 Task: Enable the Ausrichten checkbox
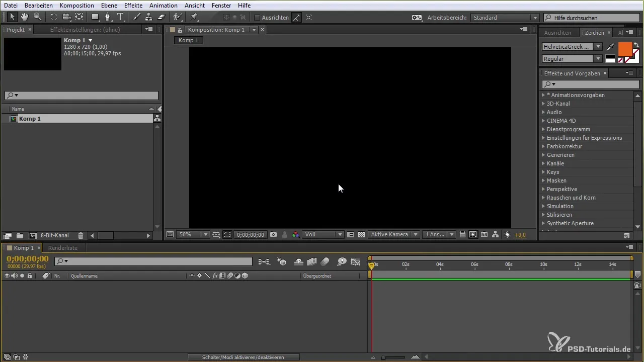(x=257, y=18)
